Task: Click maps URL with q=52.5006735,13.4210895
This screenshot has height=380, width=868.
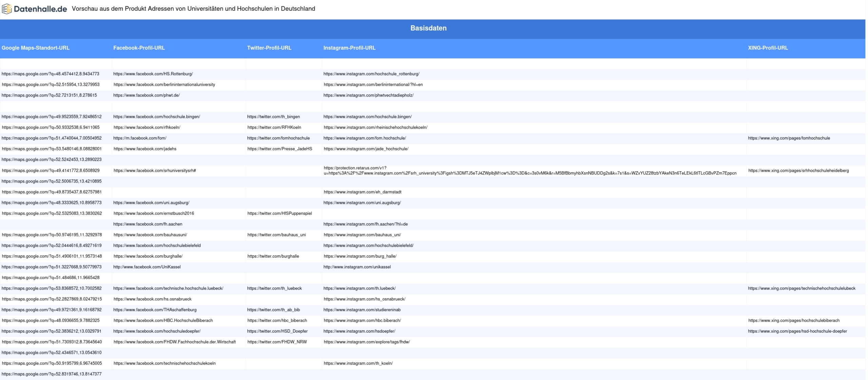Action: coord(52,182)
